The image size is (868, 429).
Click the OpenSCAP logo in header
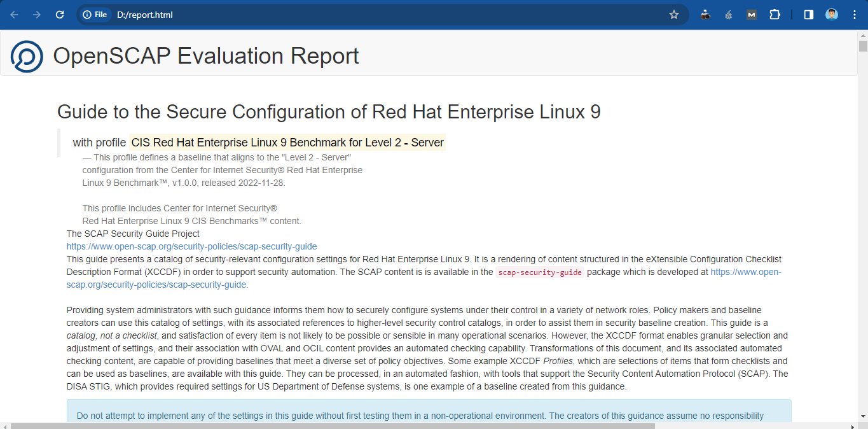pyautogui.click(x=27, y=57)
